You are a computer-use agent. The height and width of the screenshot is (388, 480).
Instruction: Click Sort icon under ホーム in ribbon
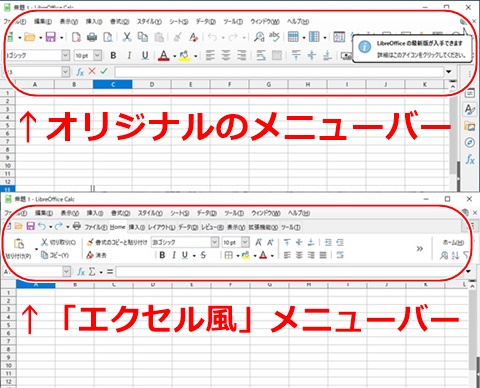455,256
